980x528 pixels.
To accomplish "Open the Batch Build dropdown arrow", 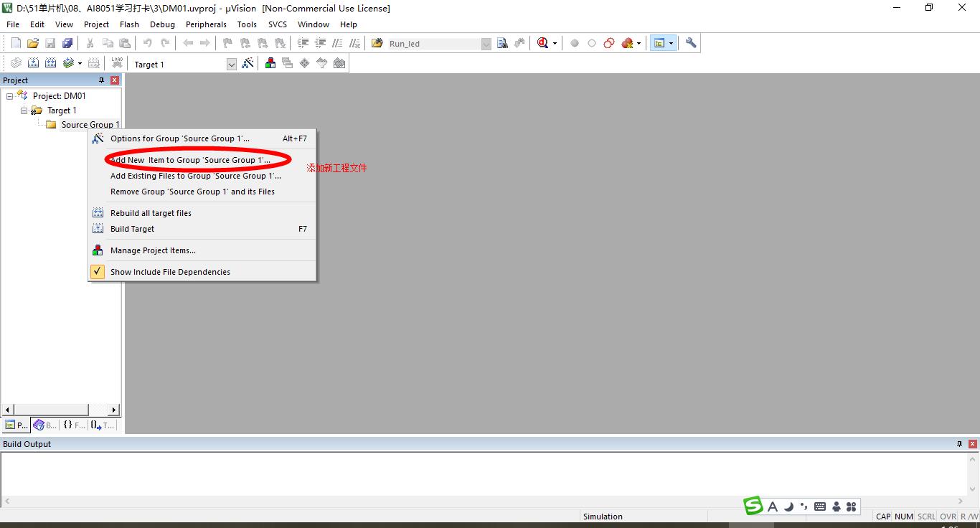I will click(x=80, y=64).
